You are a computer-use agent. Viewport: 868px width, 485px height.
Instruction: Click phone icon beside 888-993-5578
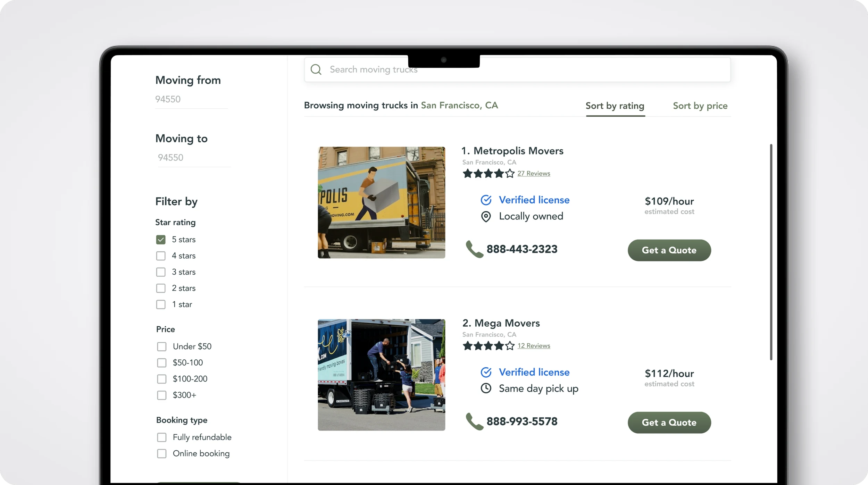(474, 421)
